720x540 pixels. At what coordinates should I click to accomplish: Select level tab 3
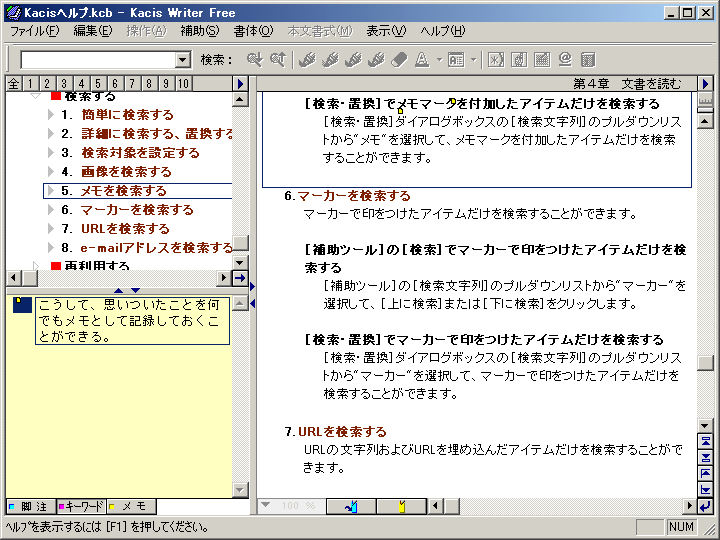[64, 84]
